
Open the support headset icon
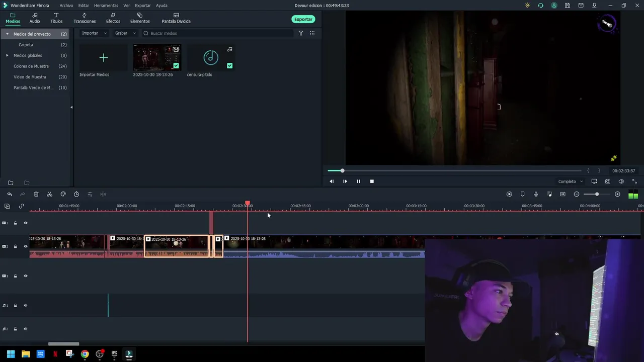pyautogui.click(x=540, y=6)
